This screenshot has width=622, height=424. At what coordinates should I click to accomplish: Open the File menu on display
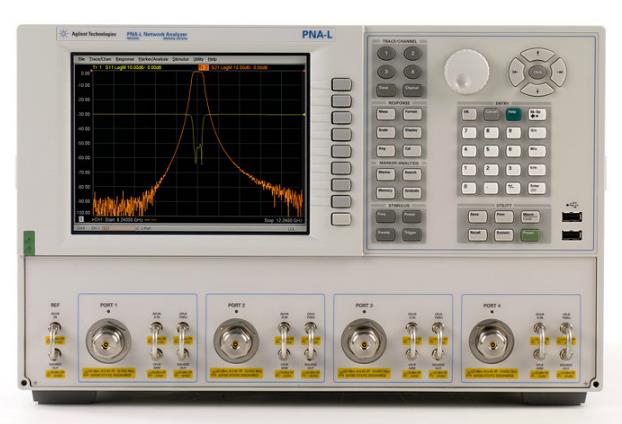(83, 60)
